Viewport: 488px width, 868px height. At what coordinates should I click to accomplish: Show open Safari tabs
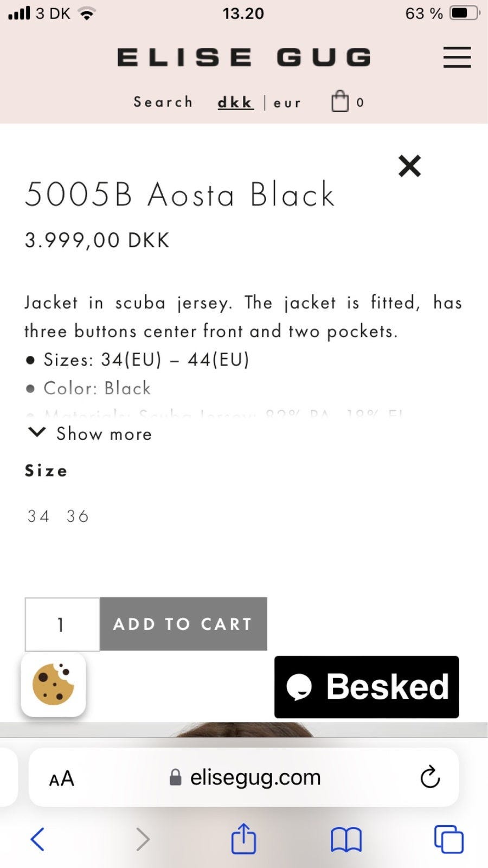[x=448, y=839]
